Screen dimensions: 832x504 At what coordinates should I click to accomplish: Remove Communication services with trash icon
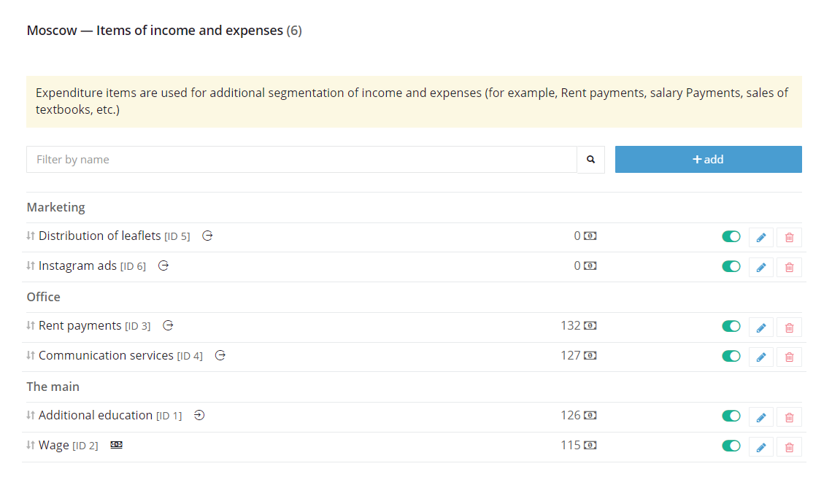point(789,357)
